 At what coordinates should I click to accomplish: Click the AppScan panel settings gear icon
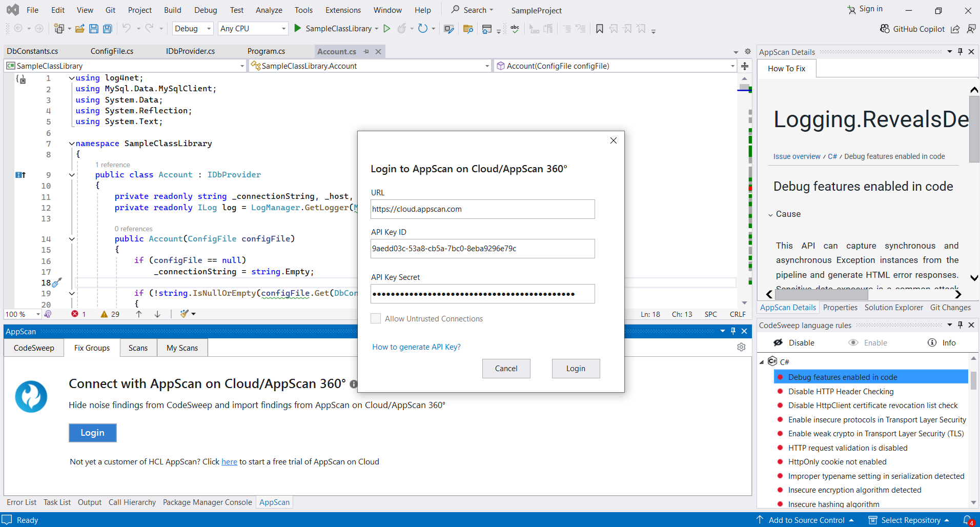[x=741, y=347]
